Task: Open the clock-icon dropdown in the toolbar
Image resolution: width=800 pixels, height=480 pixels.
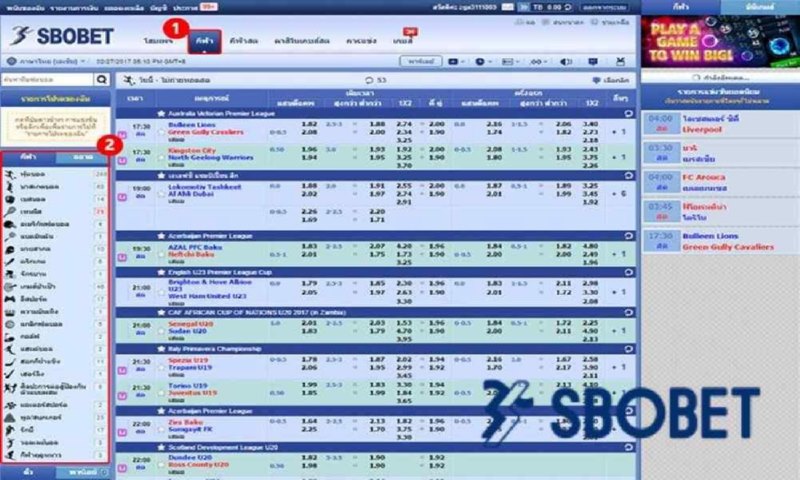Action: point(483,62)
